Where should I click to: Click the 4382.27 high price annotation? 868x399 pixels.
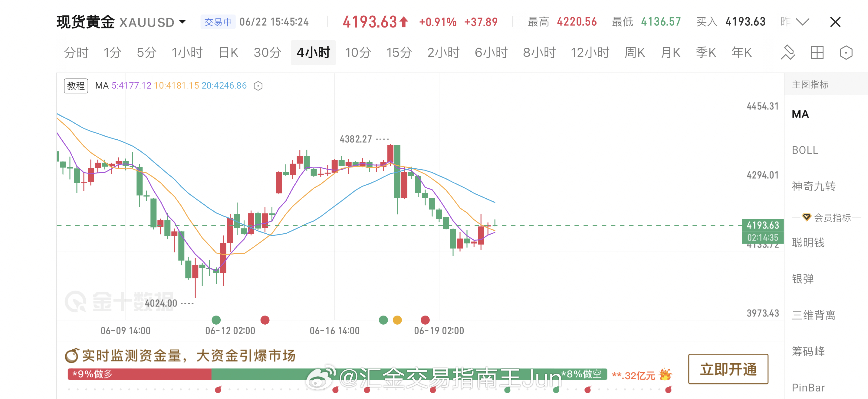[x=356, y=139]
